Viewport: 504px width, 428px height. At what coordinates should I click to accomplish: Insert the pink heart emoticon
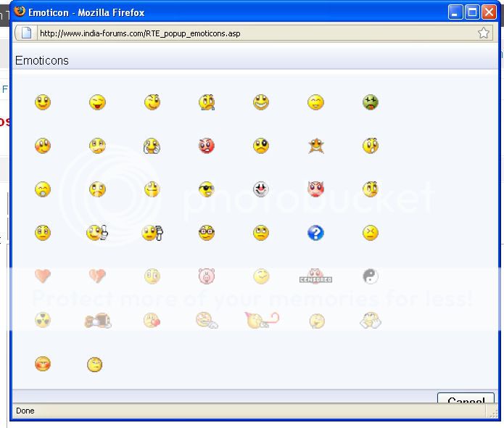43,276
